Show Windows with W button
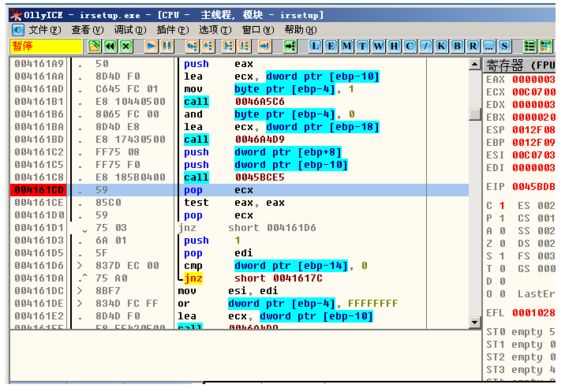This screenshot has height=388, width=580. pos(378,46)
